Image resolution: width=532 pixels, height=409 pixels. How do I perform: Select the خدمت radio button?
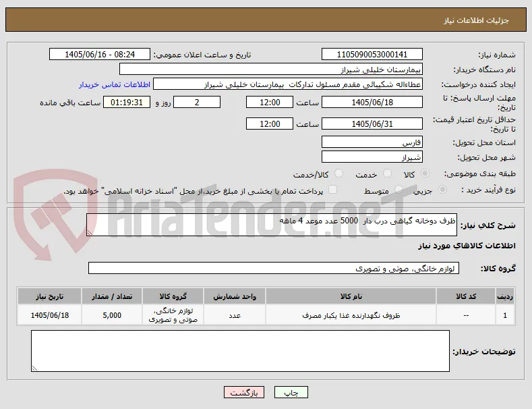[x=387, y=173]
